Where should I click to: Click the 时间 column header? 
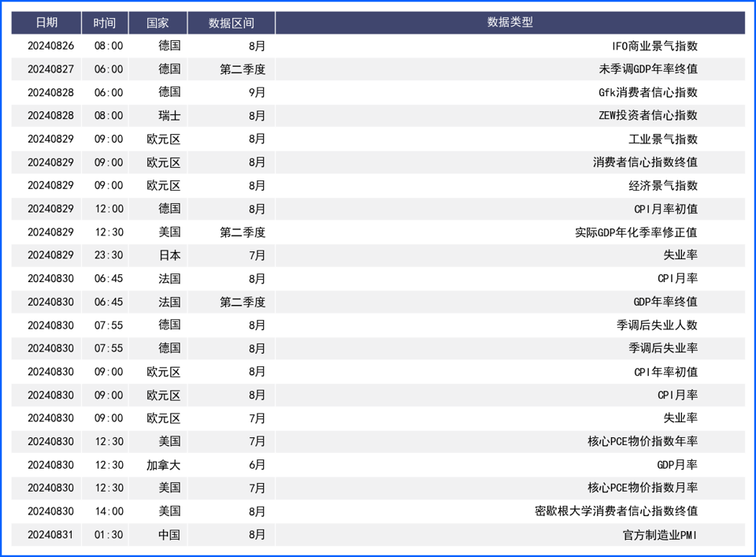105,23
